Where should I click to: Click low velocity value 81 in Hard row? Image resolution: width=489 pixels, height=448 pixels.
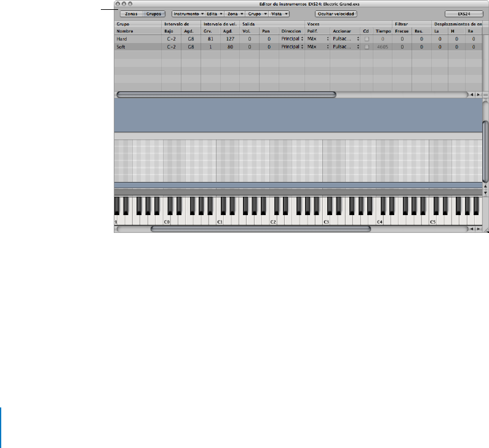coord(210,39)
